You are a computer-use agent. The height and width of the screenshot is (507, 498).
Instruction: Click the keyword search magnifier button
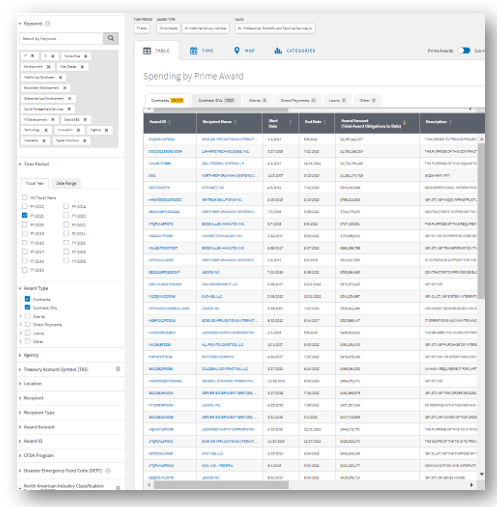[111, 38]
